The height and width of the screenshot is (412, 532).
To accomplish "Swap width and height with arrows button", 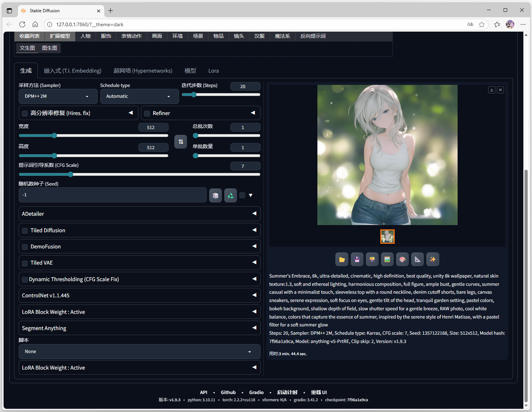I will (181, 142).
